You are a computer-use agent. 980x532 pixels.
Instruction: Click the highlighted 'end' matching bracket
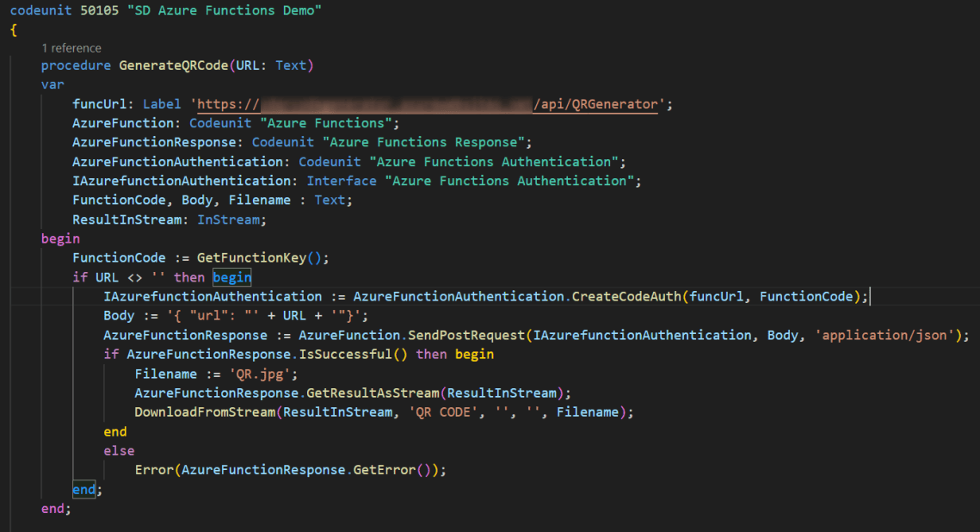tap(83, 490)
